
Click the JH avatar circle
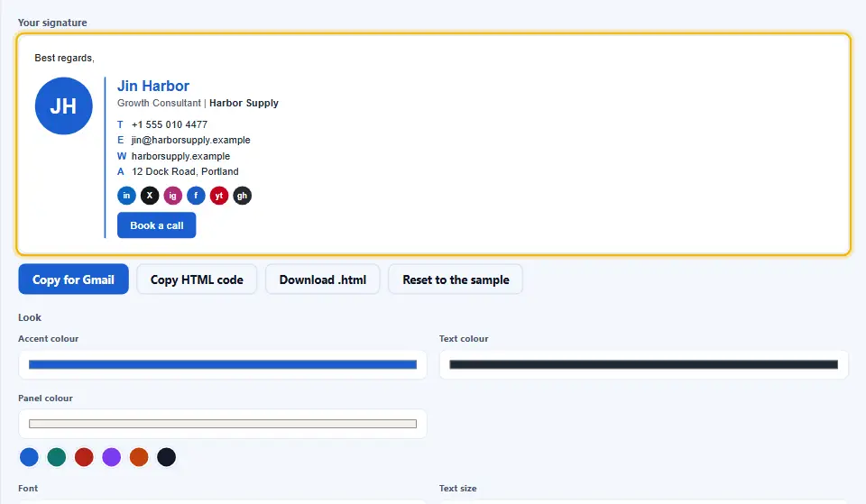tap(63, 106)
